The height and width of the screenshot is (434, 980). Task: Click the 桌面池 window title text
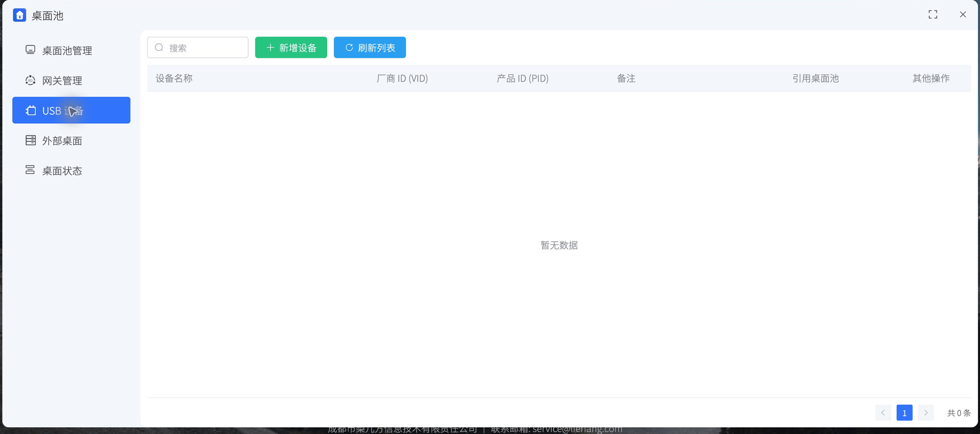pyautogui.click(x=48, y=16)
